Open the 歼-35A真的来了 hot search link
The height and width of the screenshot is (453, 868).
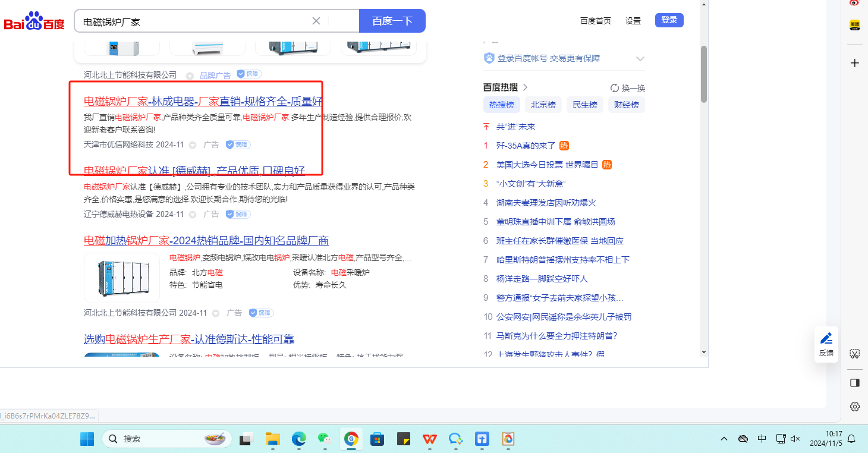[526, 146]
